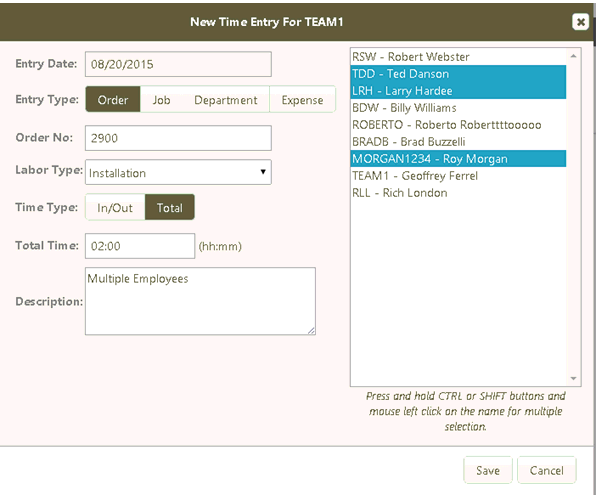Switch entry type to Department

pos(226,100)
